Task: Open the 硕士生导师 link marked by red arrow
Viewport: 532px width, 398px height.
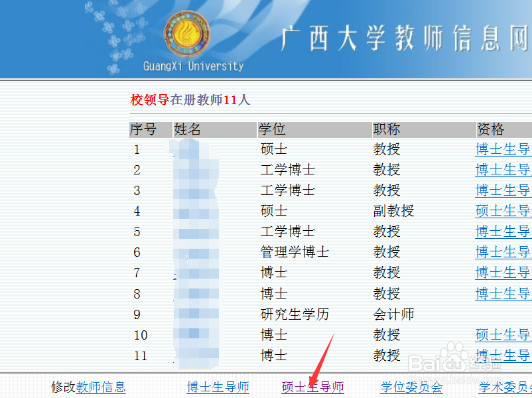Action: pos(312,388)
